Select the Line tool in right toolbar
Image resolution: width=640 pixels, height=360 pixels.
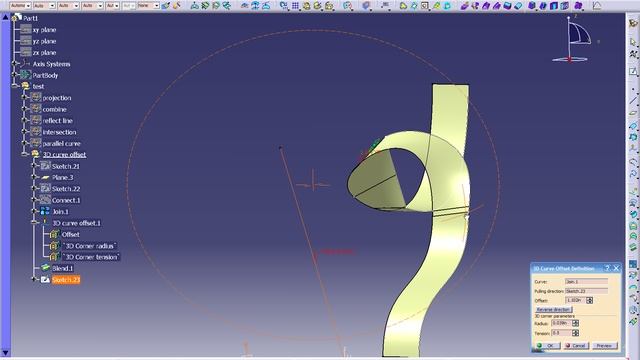[633, 100]
